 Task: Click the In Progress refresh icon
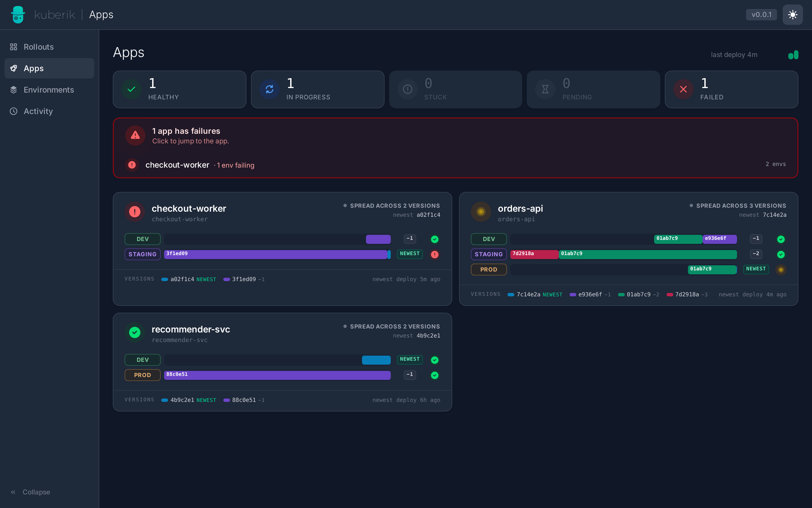pos(270,89)
